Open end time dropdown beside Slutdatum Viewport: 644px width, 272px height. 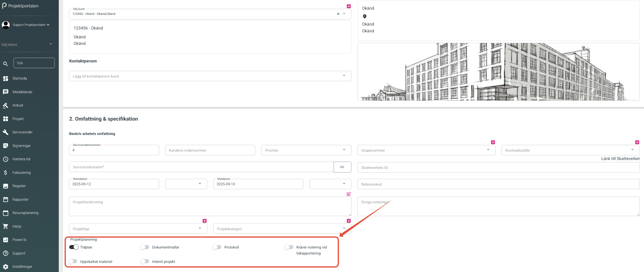click(330, 184)
